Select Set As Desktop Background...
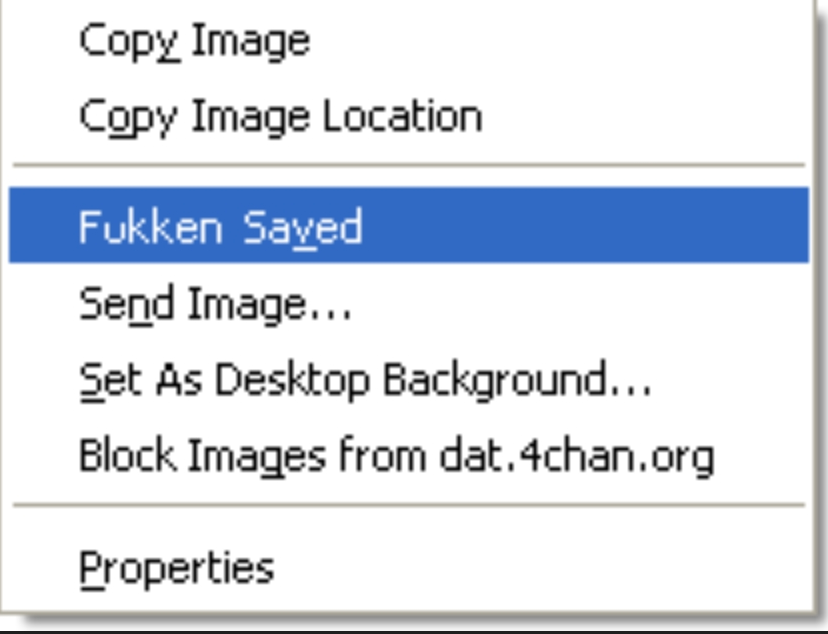This screenshot has width=828, height=634. coord(409,380)
